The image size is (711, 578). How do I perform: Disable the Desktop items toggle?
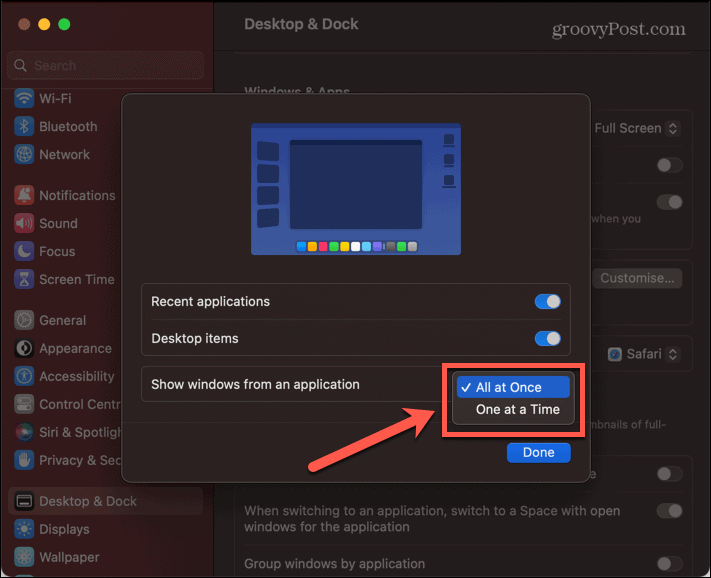tap(547, 339)
